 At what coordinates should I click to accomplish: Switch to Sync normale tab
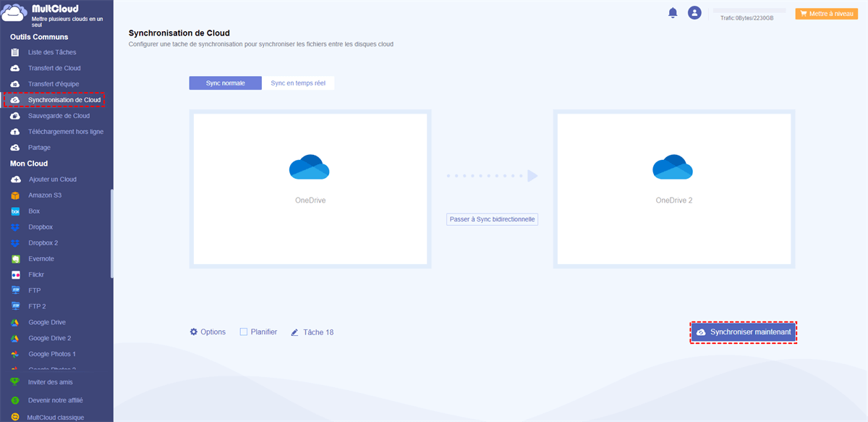click(225, 83)
